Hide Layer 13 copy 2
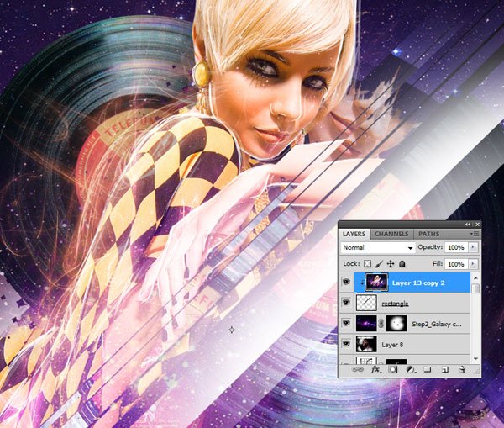Viewport: 504px width, 428px height. 346,283
